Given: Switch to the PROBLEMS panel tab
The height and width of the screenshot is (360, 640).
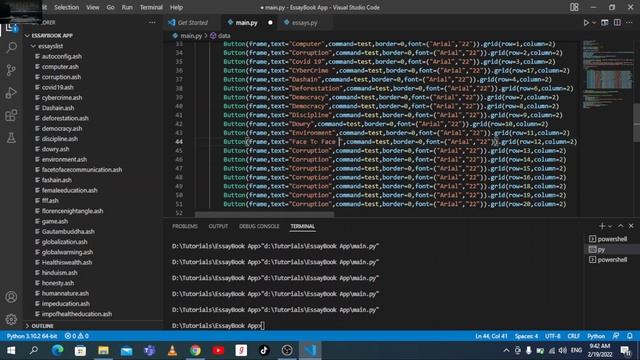Looking at the screenshot, I should click(185, 226).
